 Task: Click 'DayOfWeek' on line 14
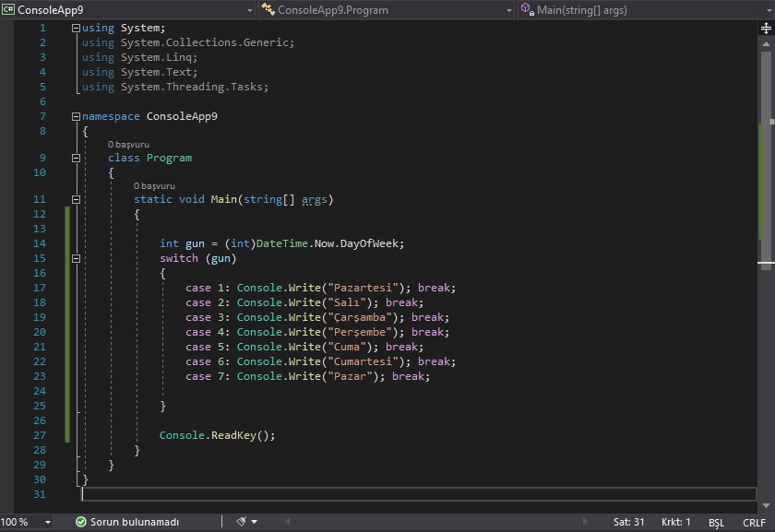[x=369, y=243]
